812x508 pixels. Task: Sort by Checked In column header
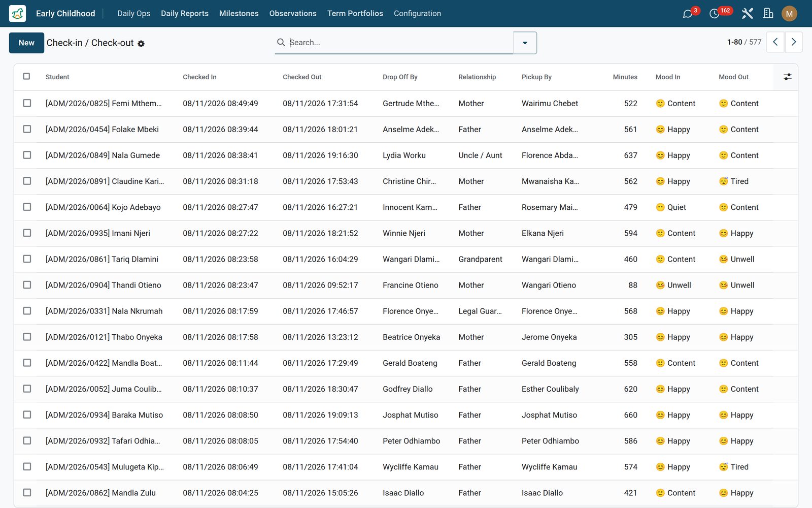click(199, 77)
